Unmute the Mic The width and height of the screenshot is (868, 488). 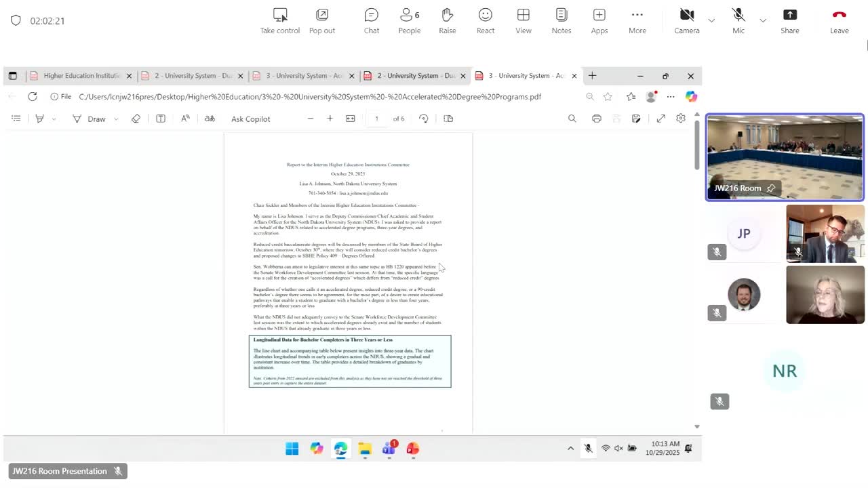tap(738, 21)
